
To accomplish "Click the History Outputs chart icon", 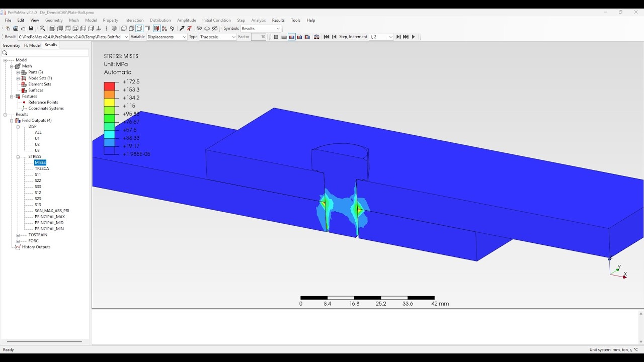I will click(x=18, y=247).
